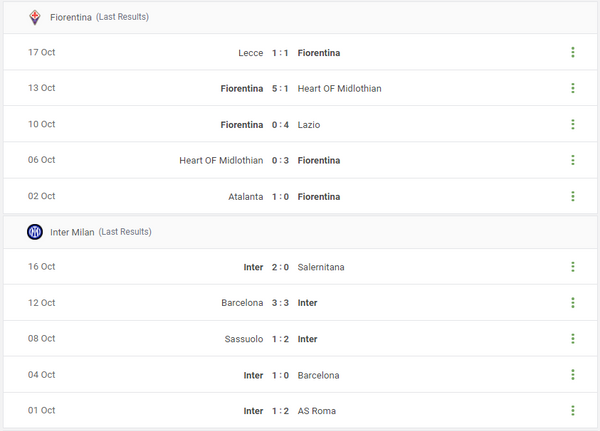Open options for Barcelona 3:3 Inter match
The height and width of the screenshot is (431, 600).
point(573,302)
